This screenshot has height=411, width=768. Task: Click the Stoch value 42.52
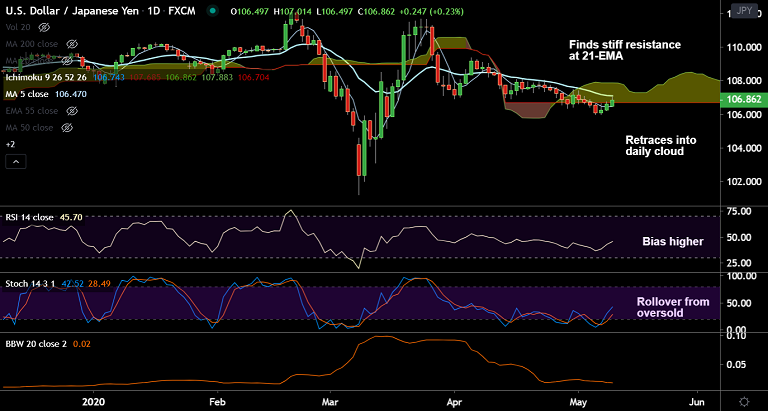coord(72,284)
